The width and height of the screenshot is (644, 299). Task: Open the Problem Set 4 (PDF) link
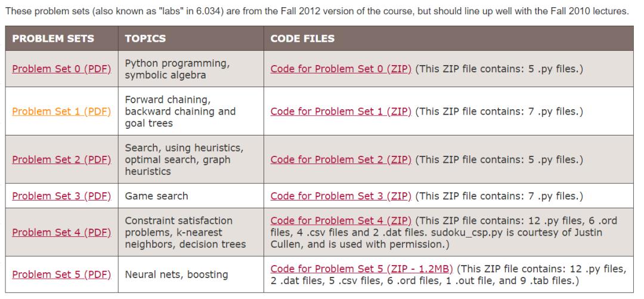(61, 232)
